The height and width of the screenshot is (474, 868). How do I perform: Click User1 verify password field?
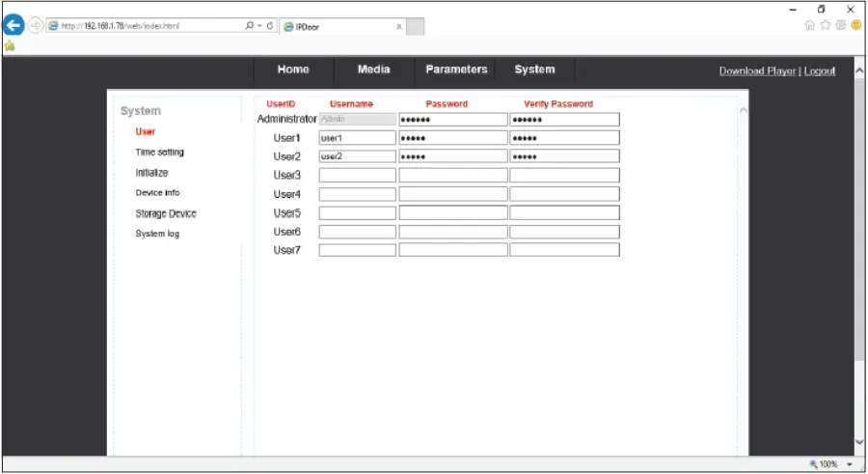pyautogui.click(x=564, y=138)
